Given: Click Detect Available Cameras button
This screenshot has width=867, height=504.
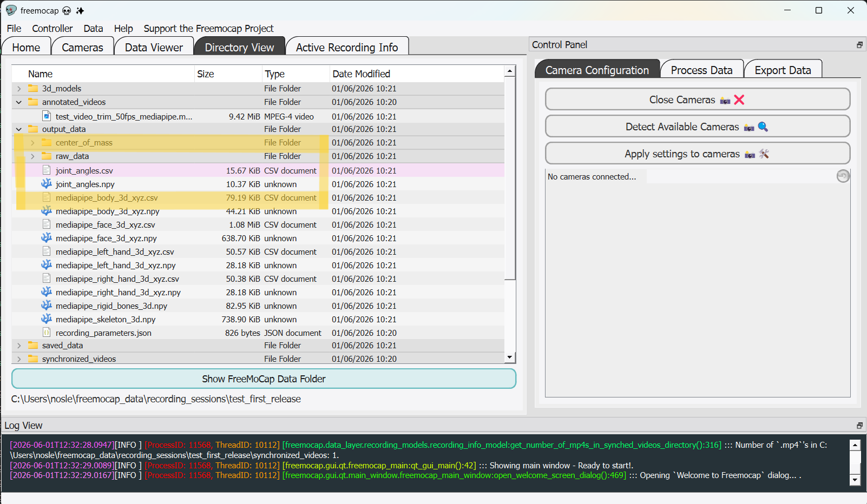Looking at the screenshot, I should click(x=698, y=127).
